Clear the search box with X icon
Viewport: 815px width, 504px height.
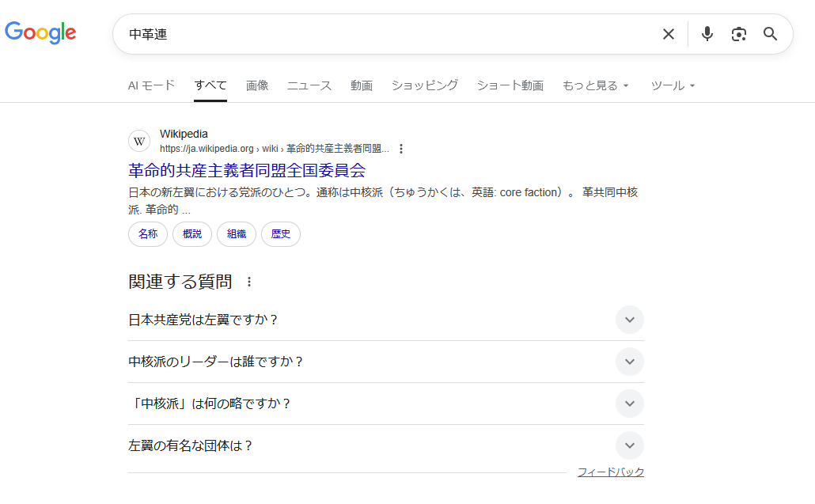click(669, 34)
